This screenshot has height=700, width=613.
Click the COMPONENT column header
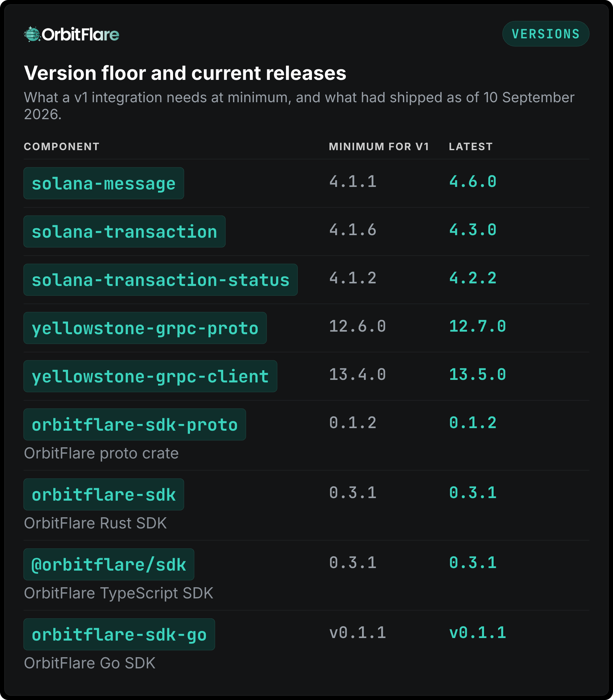point(62,147)
